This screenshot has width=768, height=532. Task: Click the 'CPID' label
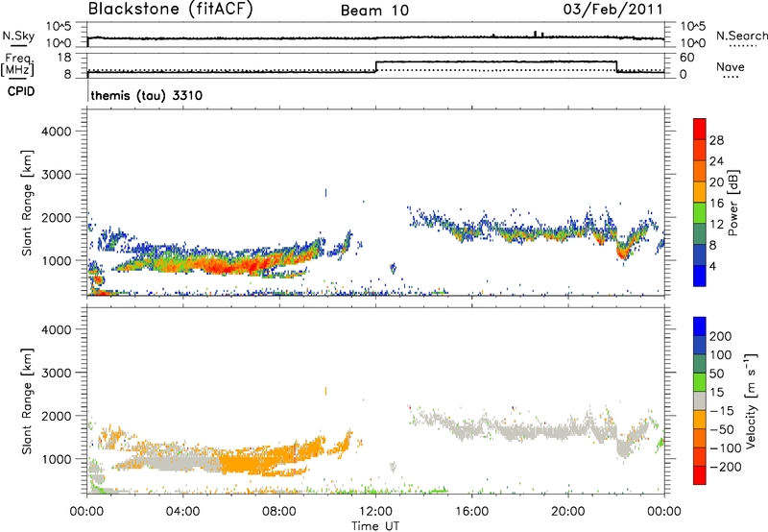coord(21,91)
